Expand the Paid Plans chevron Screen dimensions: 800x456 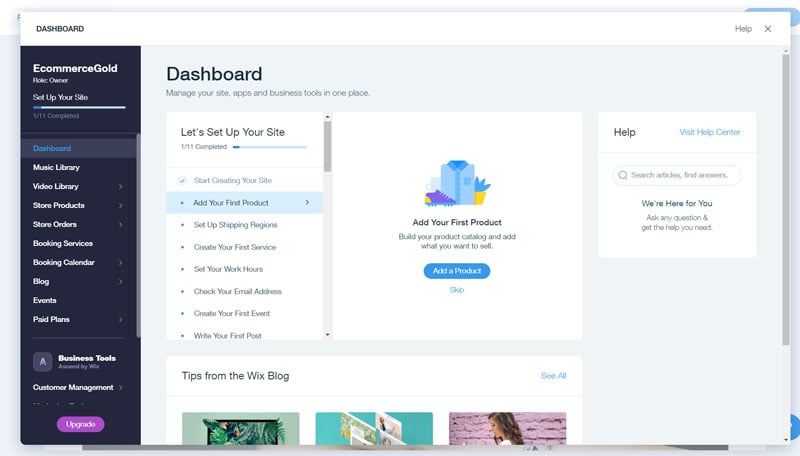coord(120,320)
